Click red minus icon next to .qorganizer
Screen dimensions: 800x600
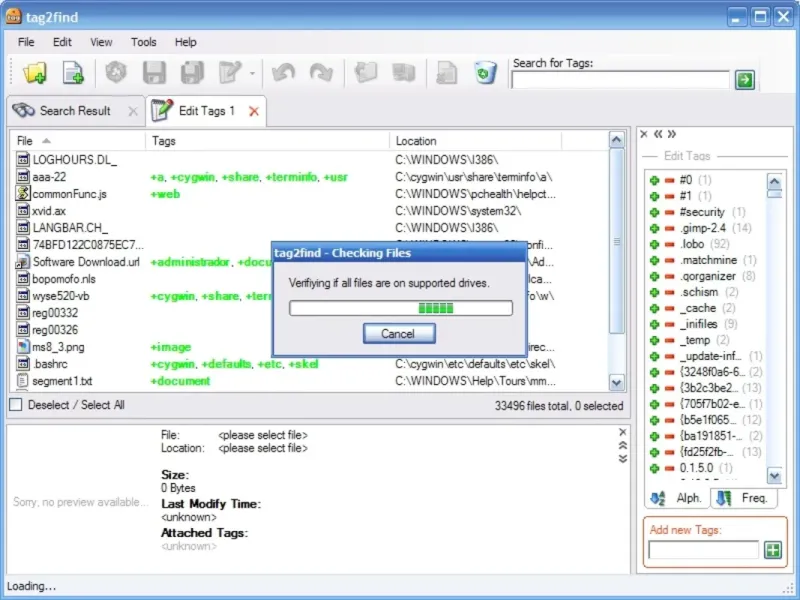click(x=669, y=277)
